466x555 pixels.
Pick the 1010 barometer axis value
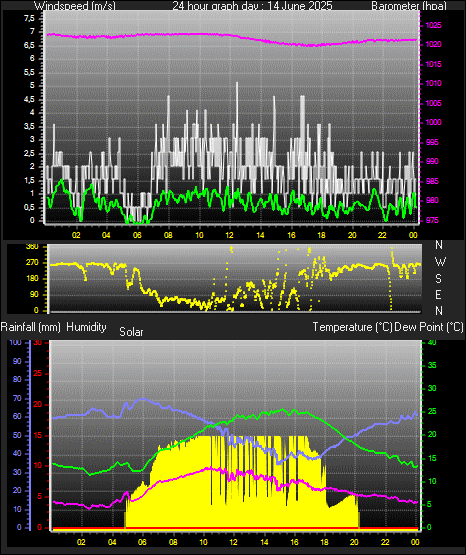click(x=433, y=84)
